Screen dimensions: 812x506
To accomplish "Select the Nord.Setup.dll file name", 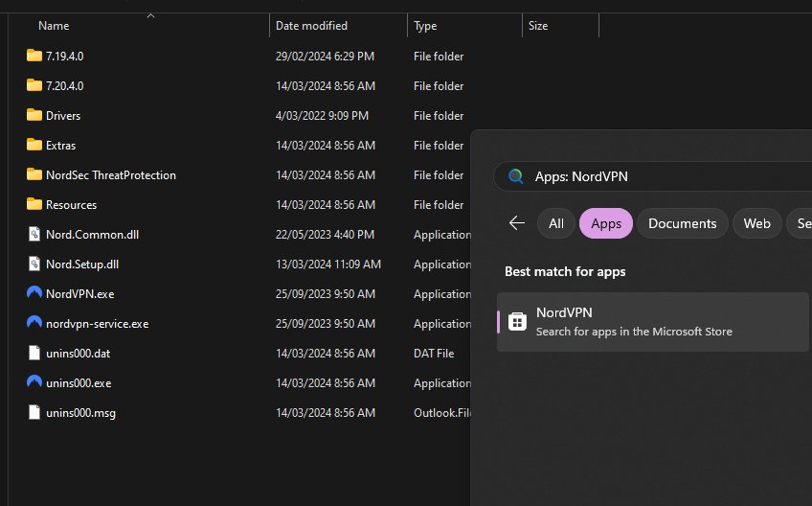I will click(81, 264).
